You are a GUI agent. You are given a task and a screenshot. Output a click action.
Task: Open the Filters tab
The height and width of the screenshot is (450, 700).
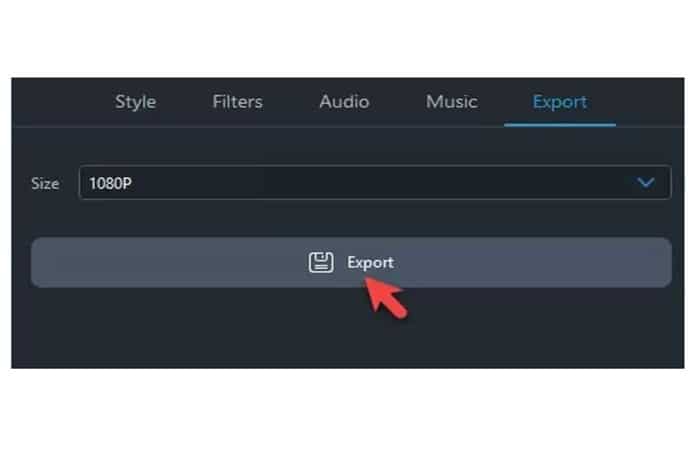tap(238, 102)
